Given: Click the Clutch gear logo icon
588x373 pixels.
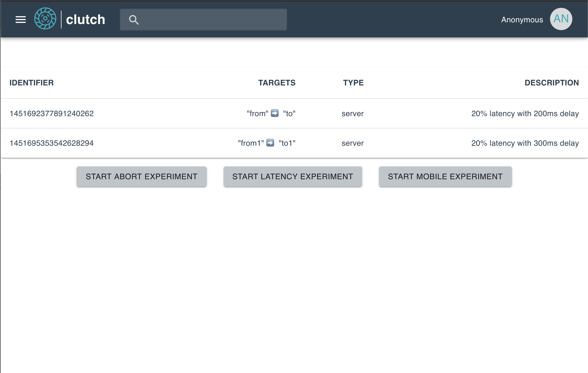Looking at the screenshot, I should coord(45,19).
